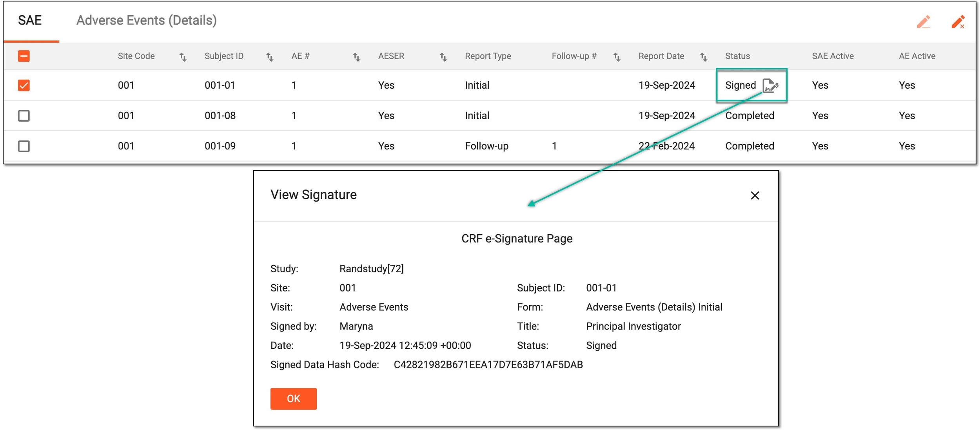Select subject ID cell 001-01
This screenshot has width=980, height=430.
click(220, 85)
